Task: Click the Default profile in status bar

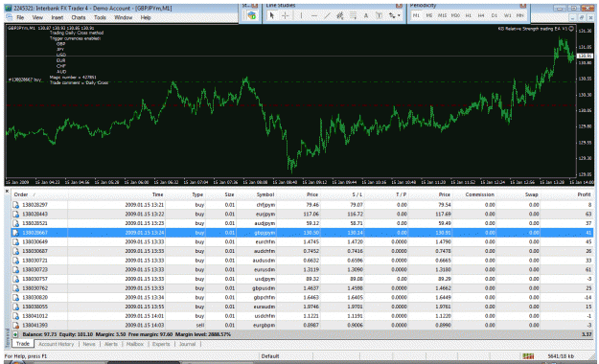Action: pyautogui.click(x=270, y=356)
